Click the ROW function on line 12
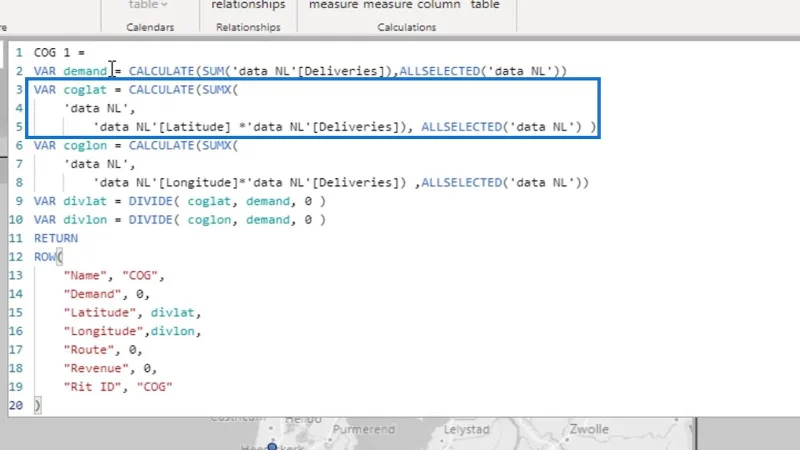Viewport: 800px width, 450px height. pos(44,257)
